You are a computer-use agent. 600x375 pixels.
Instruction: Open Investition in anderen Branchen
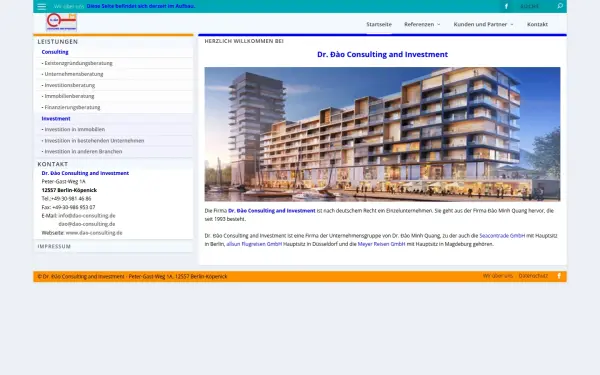coord(83,152)
